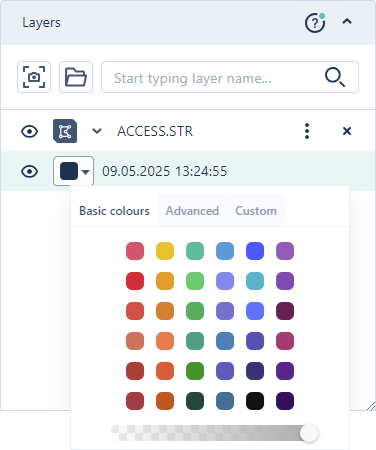Image resolution: width=376 pixels, height=450 pixels.
Task: Pick the dark plum swatch in the third row
Action: click(x=285, y=311)
